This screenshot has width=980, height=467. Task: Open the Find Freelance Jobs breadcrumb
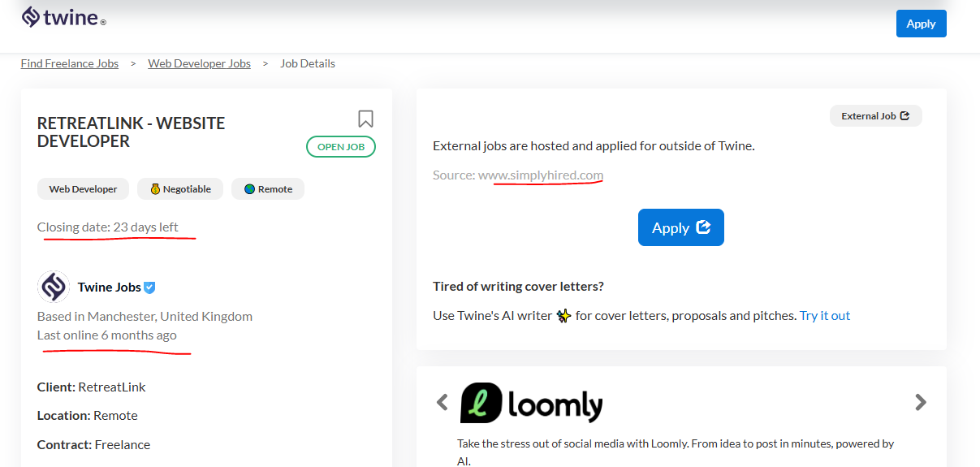70,63
